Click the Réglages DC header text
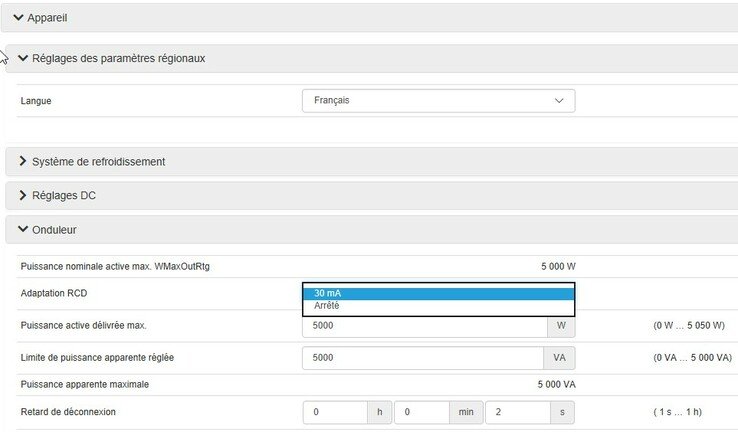738x432 pixels. [63, 195]
